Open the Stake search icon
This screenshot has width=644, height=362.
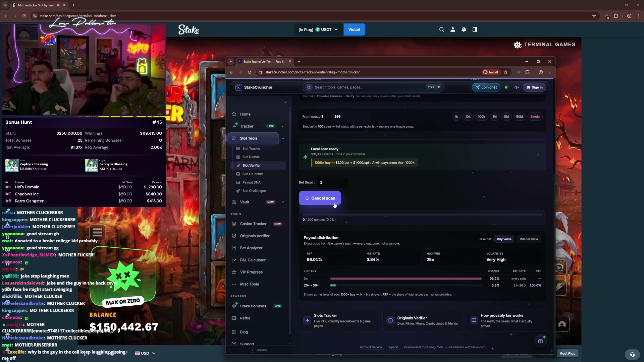tap(441, 29)
